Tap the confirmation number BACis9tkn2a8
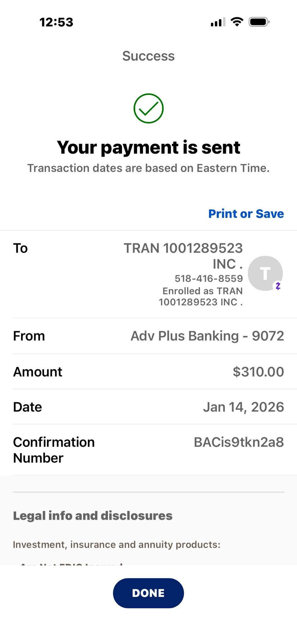297x644 pixels. 239,442
